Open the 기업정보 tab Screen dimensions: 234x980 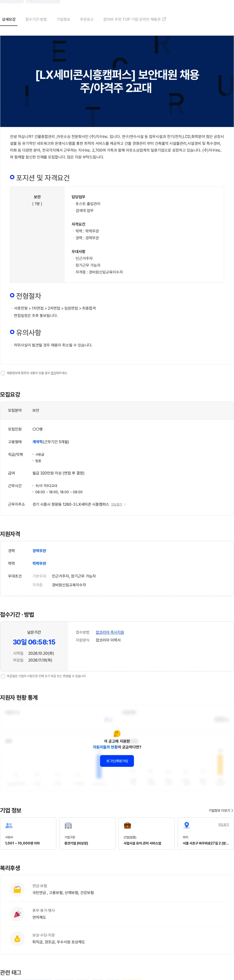(63, 19)
